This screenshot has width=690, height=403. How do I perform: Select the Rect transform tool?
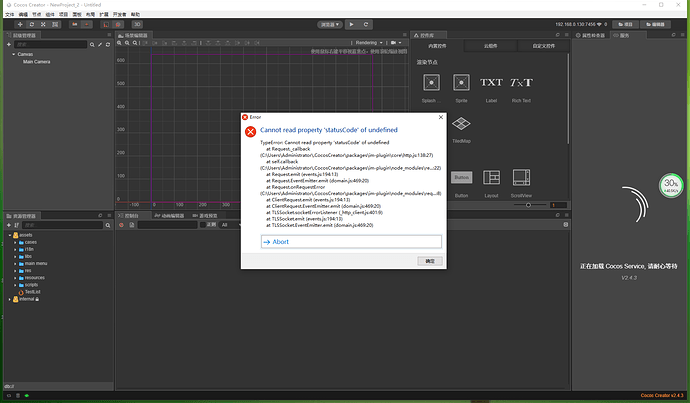click(55, 25)
